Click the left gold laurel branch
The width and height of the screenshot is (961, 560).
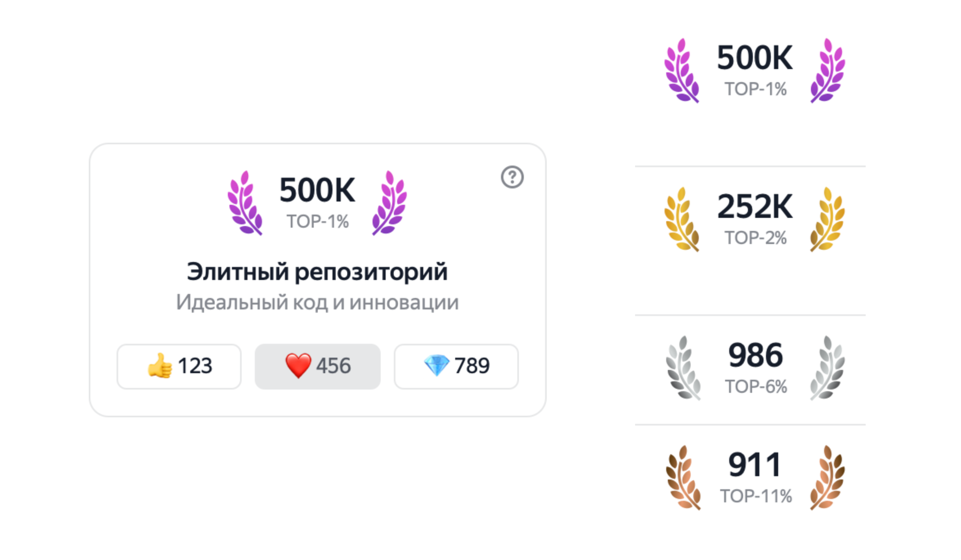682,220
